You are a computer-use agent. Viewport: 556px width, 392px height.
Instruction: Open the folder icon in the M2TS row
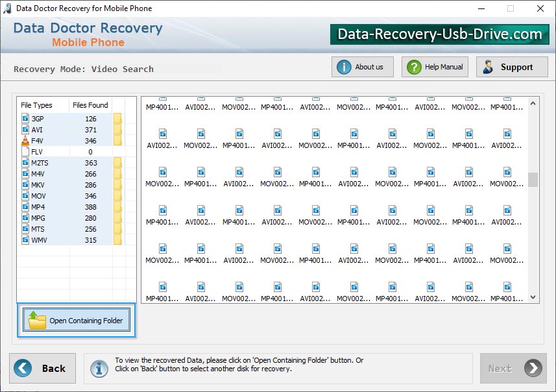(117, 162)
